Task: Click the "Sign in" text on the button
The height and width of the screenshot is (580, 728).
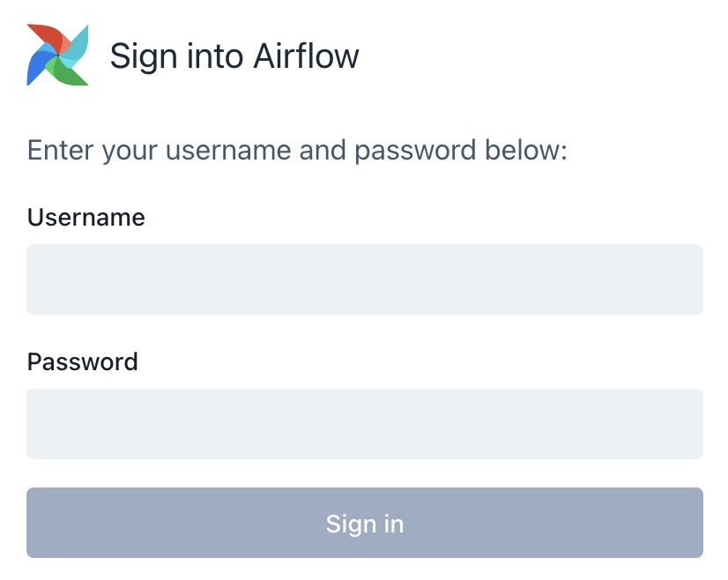Action: (365, 524)
